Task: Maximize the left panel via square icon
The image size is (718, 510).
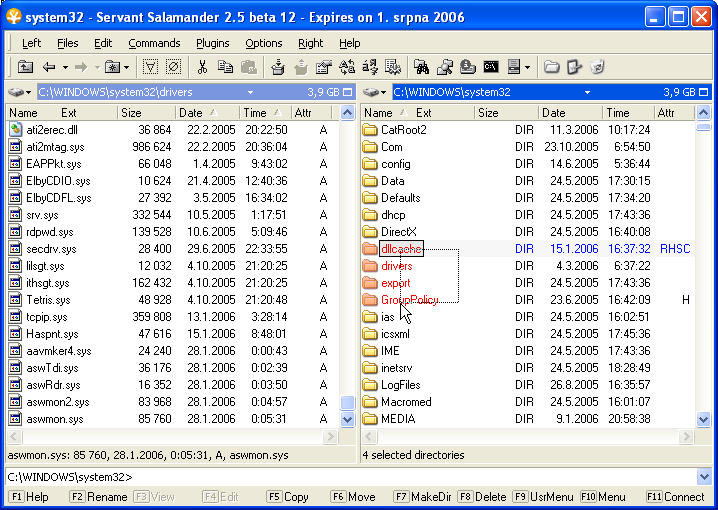Action: (348, 92)
